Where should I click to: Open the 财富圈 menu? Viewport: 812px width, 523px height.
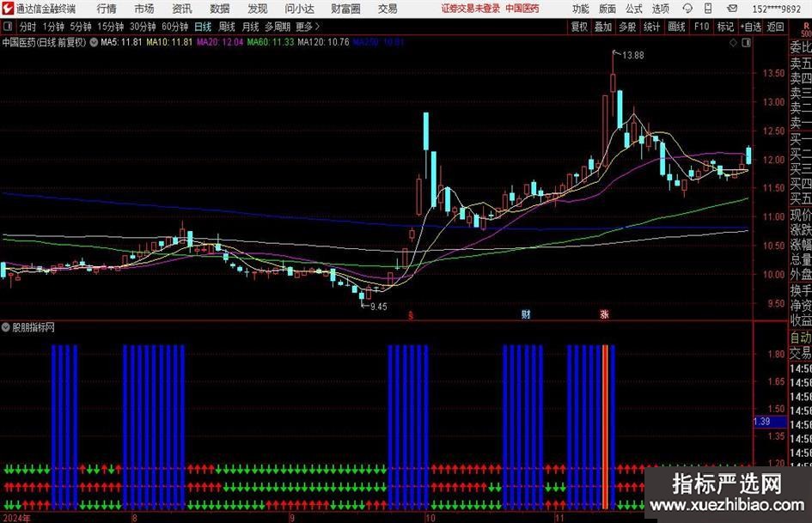click(345, 9)
